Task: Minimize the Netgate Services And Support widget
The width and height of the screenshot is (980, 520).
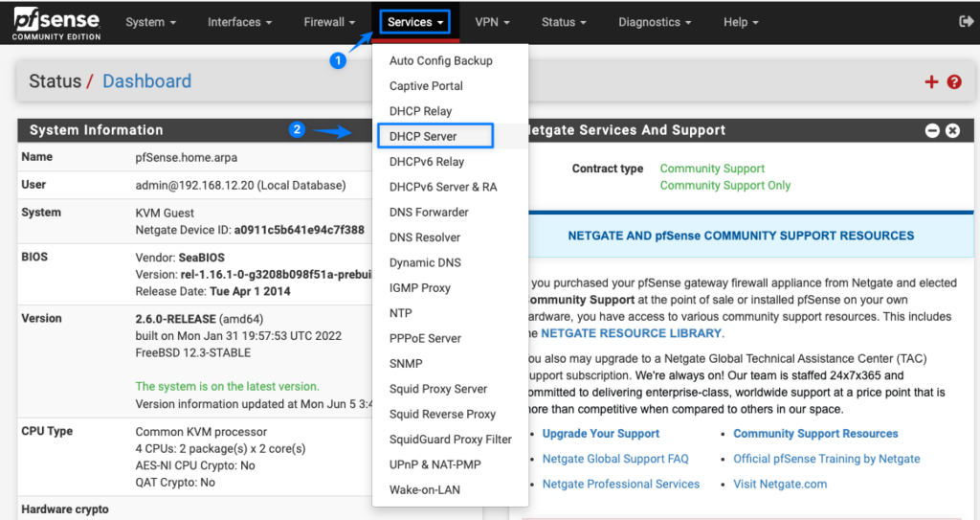Action: pyautogui.click(x=932, y=131)
